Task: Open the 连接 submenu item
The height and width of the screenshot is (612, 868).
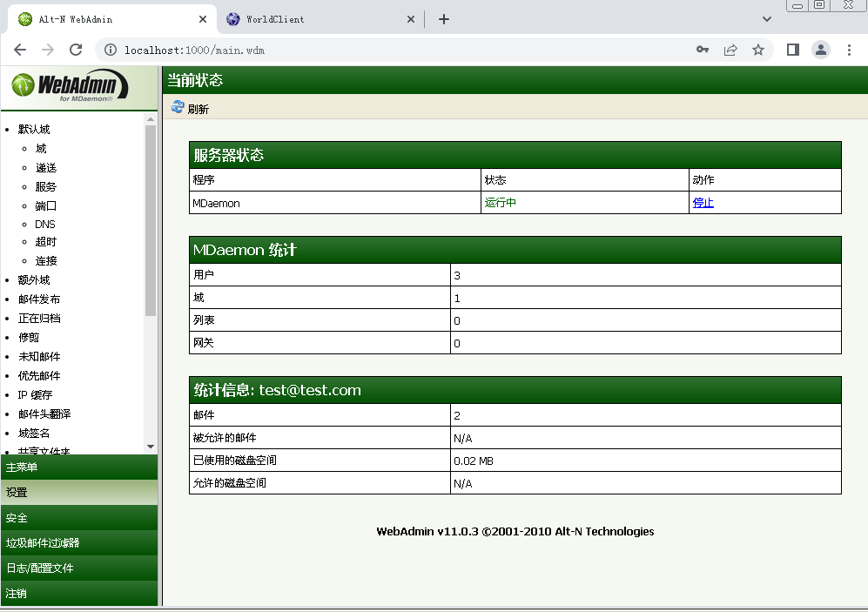Action: tap(46, 260)
